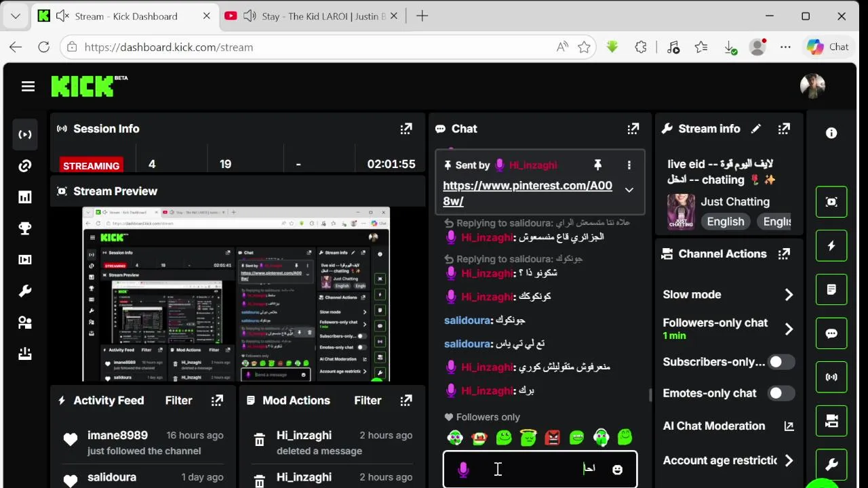Edit stream info with pencil icon
The height and width of the screenshot is (488, 868).
(756, 128)
